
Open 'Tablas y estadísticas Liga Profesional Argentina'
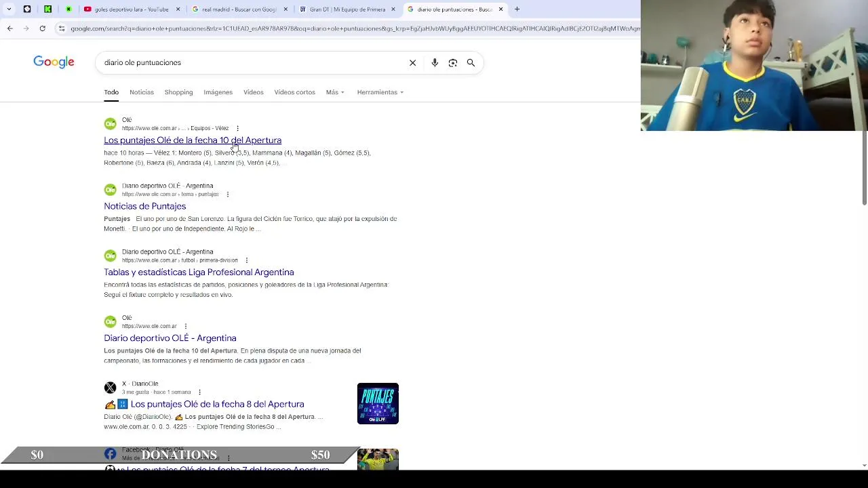pos(199,272)
